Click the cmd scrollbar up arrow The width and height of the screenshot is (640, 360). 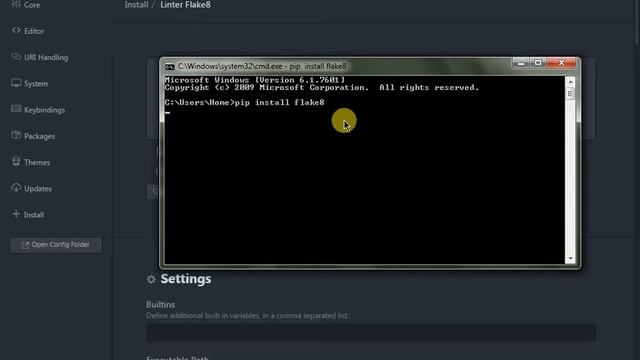click(570, 82)
